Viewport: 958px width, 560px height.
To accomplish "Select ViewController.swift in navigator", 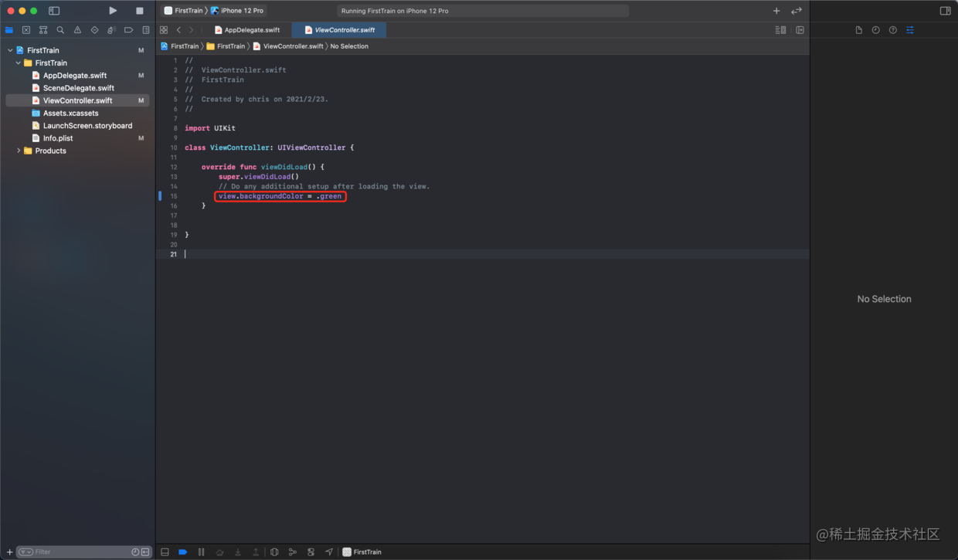I will 77,100.
